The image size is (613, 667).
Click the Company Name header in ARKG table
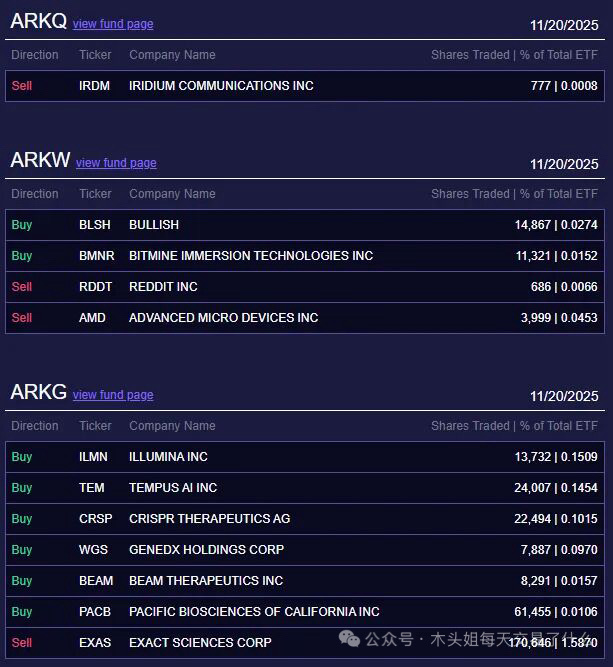pyautogui.click(x=172, y=426)
